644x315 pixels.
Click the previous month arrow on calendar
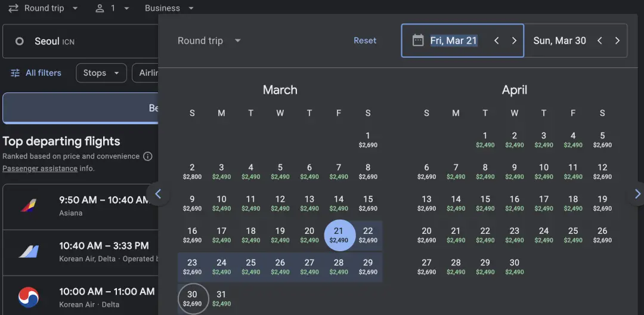(x=158, y=194)
